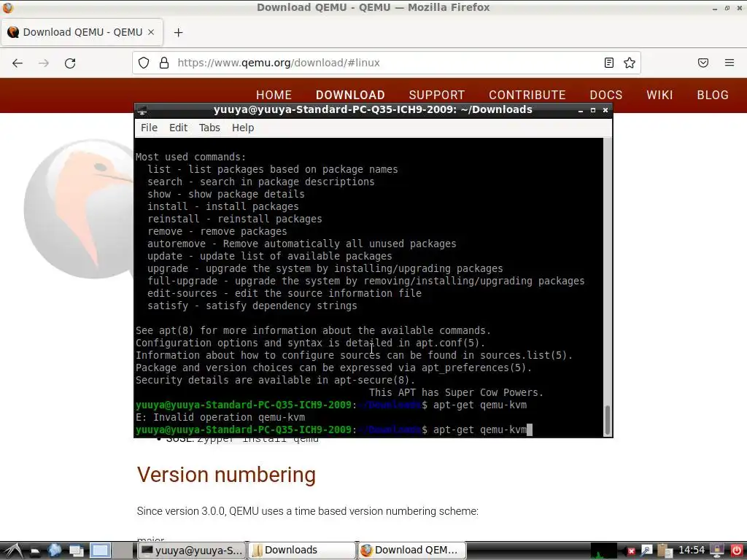Click the red X tray icon
This screenshot has width=747, height=560.
pos(631,551)
